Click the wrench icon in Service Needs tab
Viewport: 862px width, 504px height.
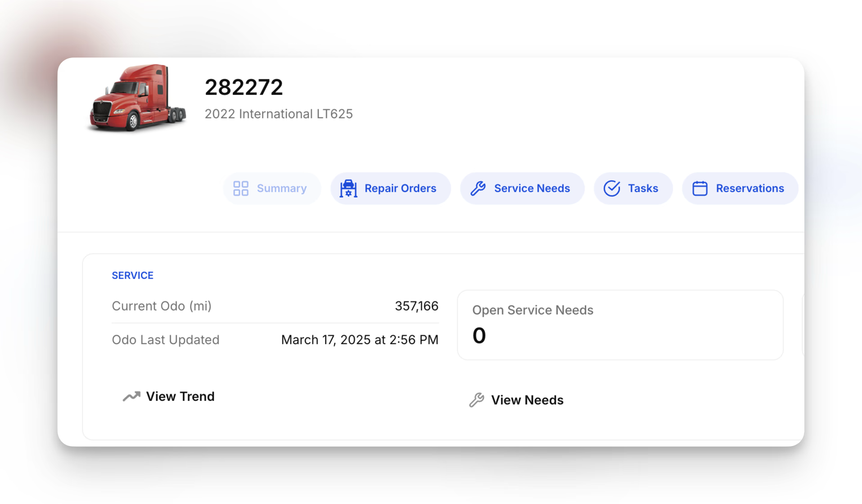478,189
